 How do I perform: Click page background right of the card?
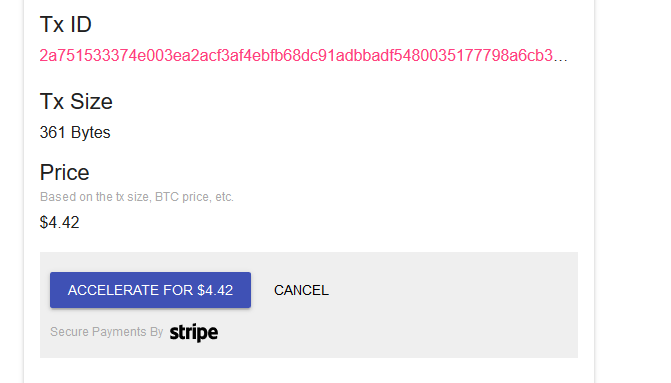point(633,193)
